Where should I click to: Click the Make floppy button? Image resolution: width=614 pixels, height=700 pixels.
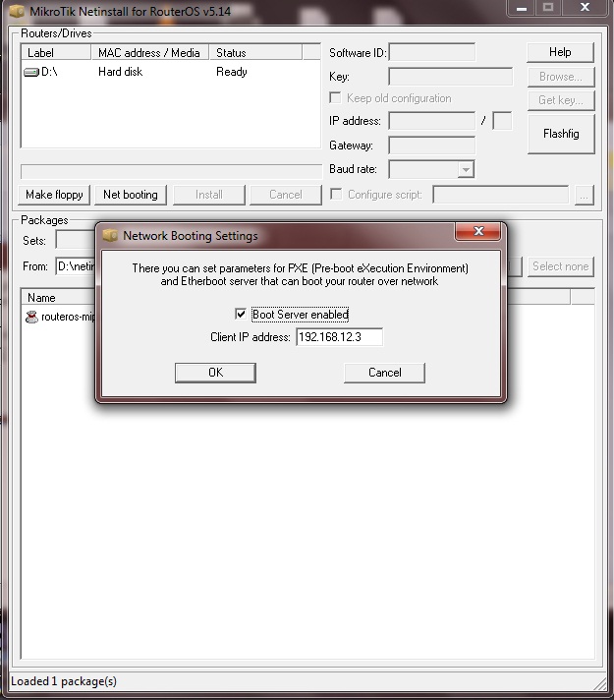coord(54,195)
